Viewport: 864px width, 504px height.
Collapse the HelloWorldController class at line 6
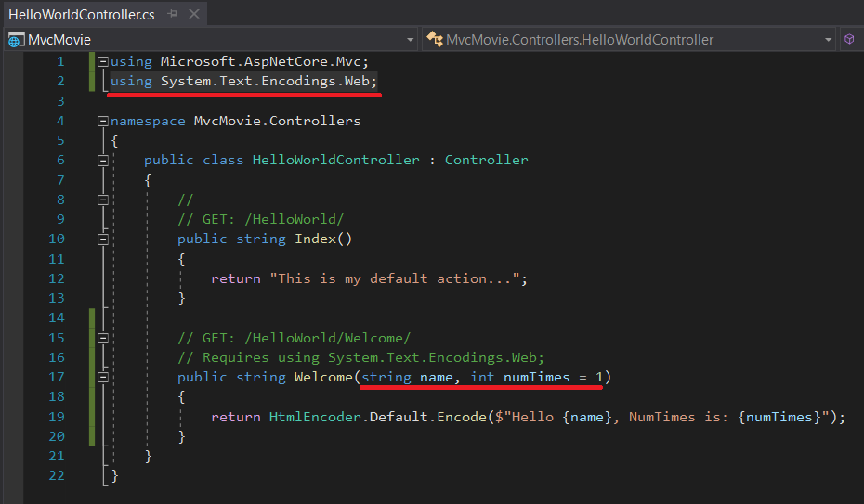pyautogui.click(x=102, y=161)
